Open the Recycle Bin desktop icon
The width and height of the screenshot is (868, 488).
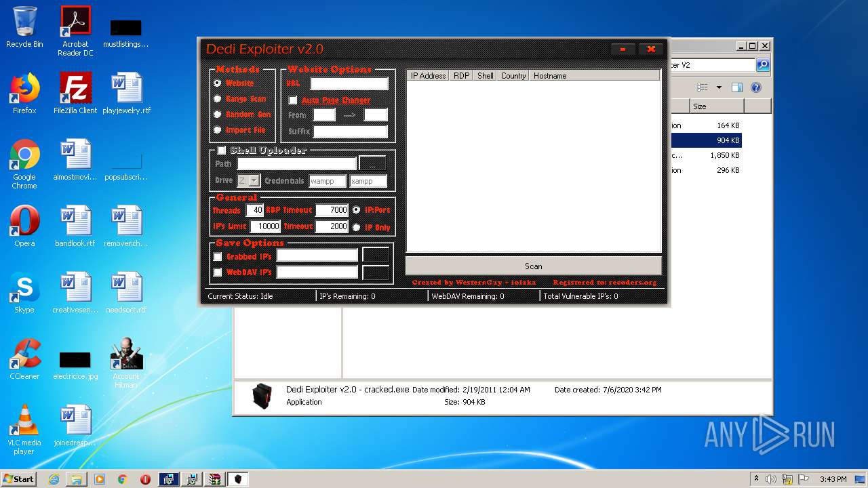[24, 27]
